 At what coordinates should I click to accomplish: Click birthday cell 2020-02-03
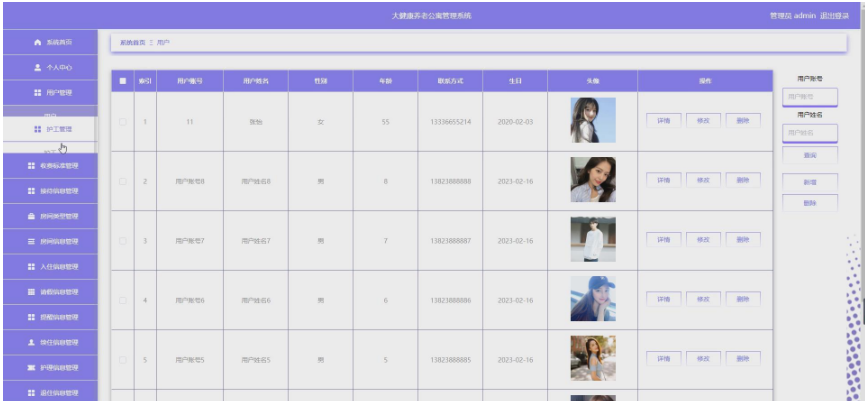tap(515, 122)
